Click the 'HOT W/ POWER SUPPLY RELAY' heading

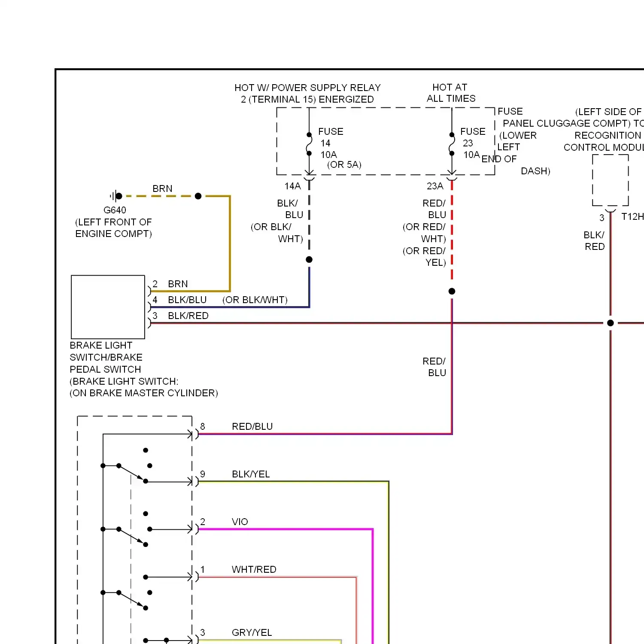307,93
